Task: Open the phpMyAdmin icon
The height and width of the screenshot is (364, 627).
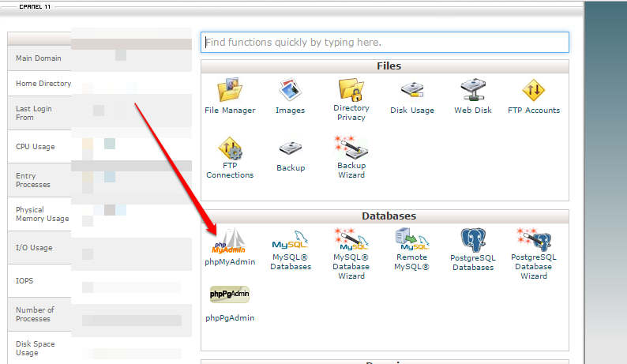Action: [x=229, y=241]
